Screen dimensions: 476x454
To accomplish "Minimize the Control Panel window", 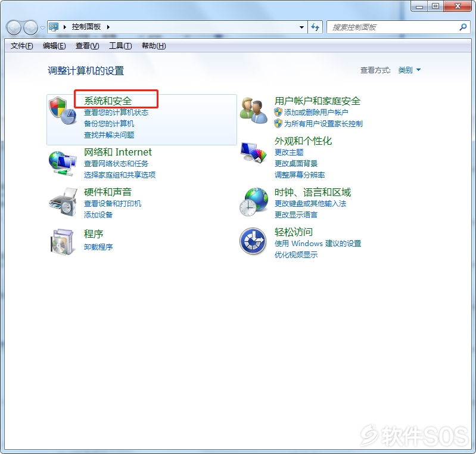I will (x=419, y=7).
